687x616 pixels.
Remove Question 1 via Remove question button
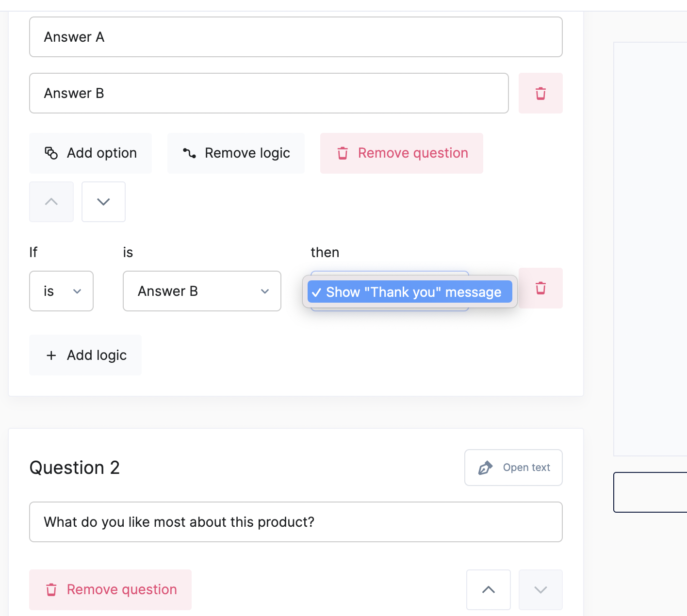[x=401, y=153]
